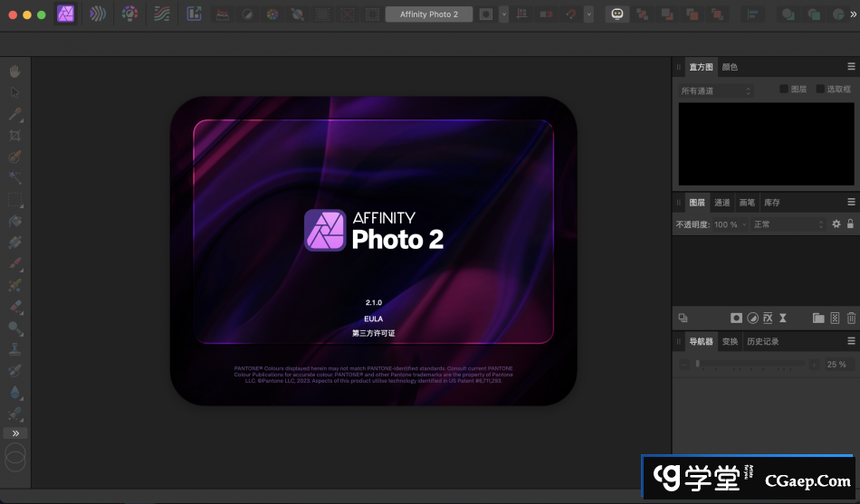Image resolution: width=860 pixels, height=504 pixels.
Task: Click the layer effects fx icon
Action: tap(767, 318)
